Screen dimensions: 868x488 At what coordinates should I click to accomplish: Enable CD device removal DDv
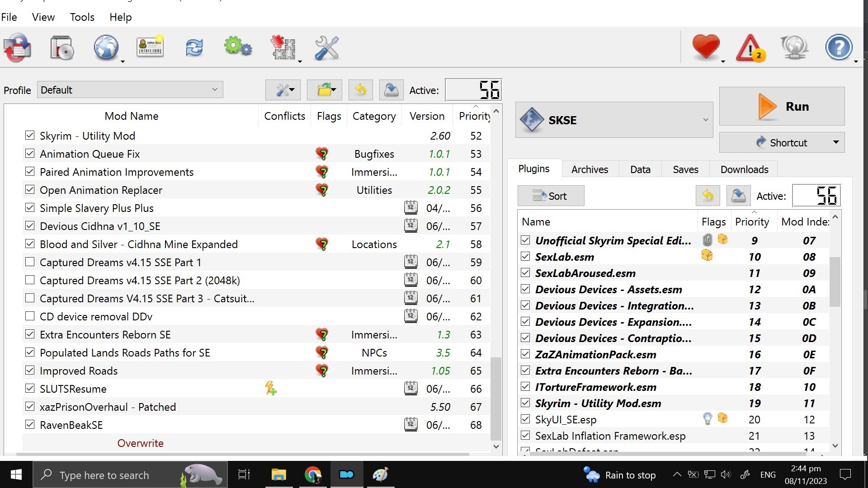30,316
